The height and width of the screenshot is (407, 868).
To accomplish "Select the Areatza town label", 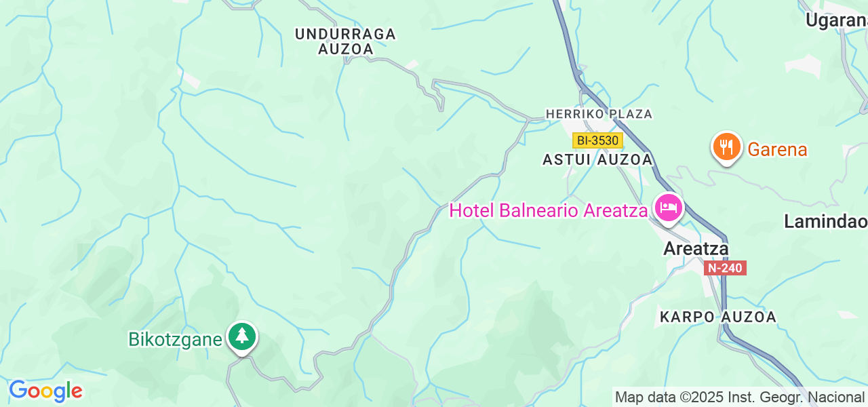I will (696, 249).
